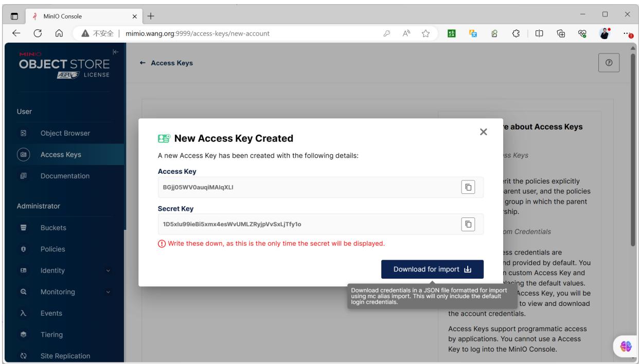Open browser settings and more menu

click(627, 34)
